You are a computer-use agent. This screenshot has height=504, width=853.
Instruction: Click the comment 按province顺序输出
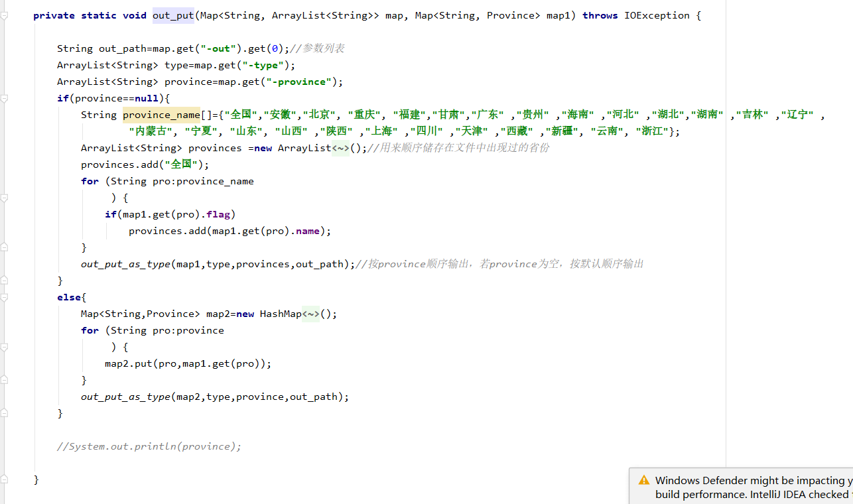click(499, 264)
